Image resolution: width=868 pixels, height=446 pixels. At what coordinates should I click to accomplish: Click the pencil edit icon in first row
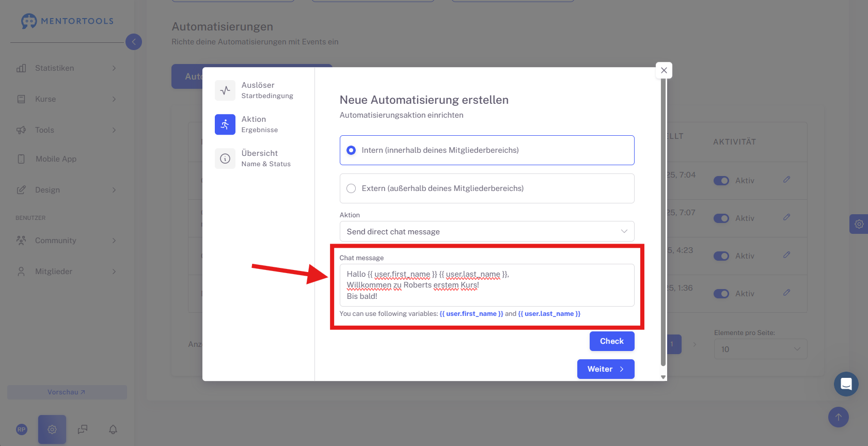pos(787,180)
